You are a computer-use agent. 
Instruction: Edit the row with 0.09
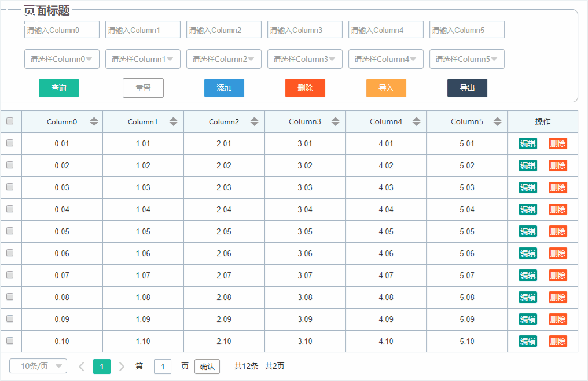[x=528, y=319]
